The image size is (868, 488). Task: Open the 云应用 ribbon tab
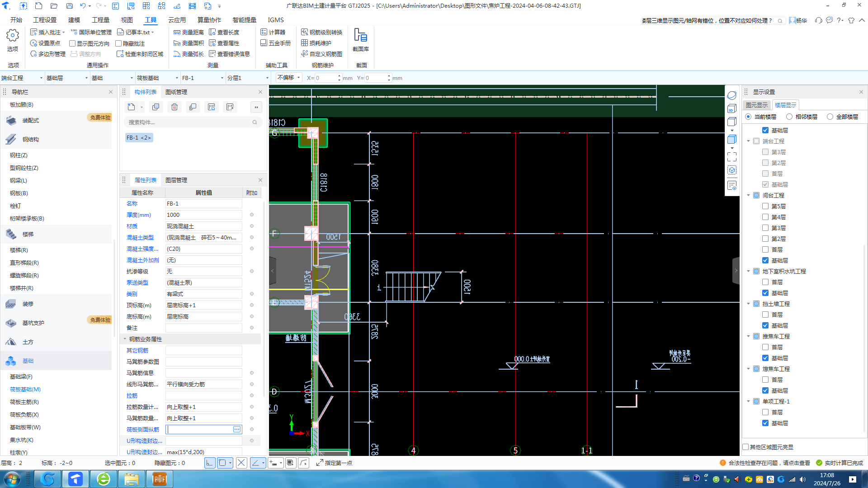point(177,20)
